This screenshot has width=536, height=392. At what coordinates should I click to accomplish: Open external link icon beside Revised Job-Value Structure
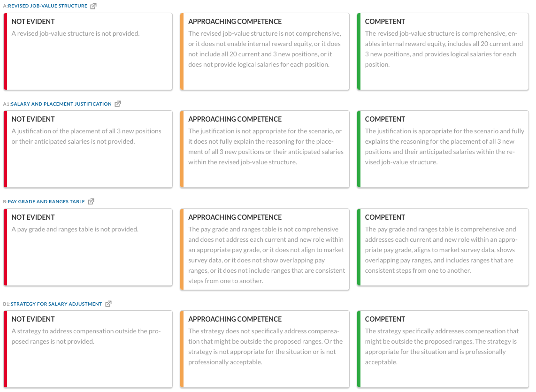tap(93, 6)
